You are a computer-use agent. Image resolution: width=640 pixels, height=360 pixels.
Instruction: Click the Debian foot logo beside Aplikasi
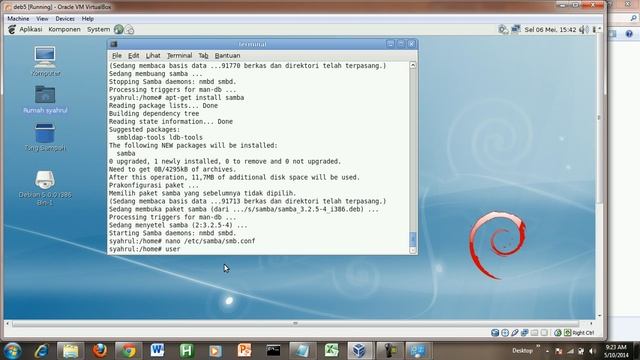(12, 29)
